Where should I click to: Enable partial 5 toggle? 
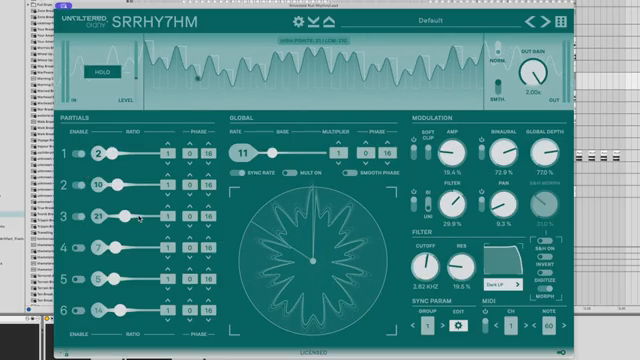78,279
